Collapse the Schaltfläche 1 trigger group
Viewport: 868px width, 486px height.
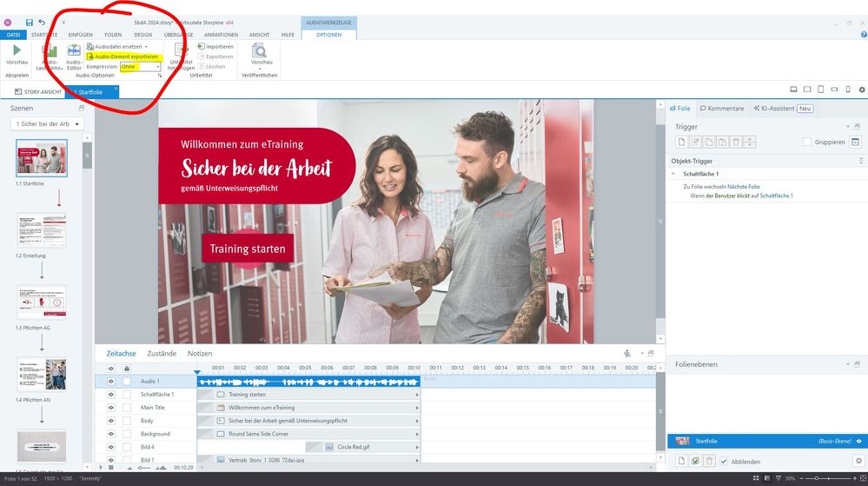673,174
